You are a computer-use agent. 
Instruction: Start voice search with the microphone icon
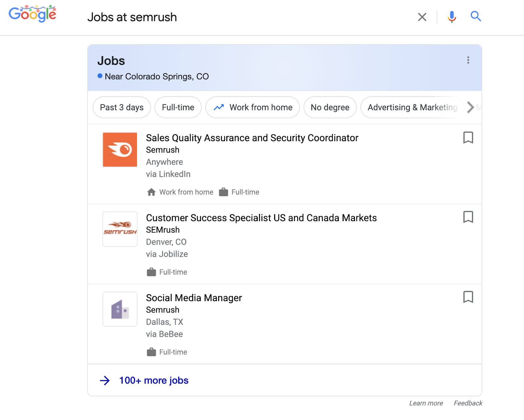(452, 17)
